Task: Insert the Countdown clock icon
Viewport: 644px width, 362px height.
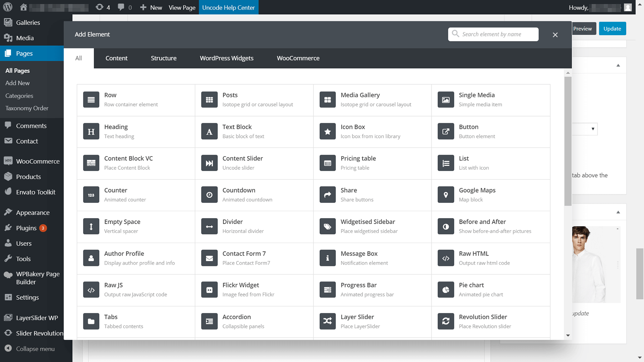Action: tap(209, 195)
